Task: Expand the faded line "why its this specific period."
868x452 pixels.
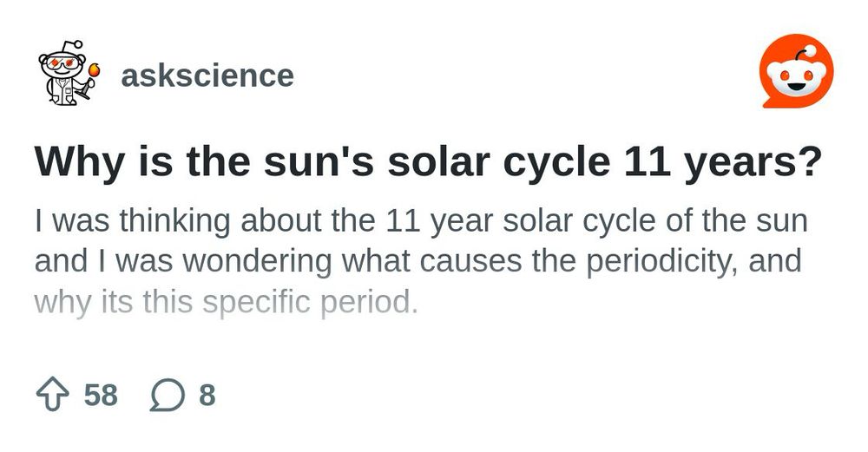Action: [227, 303]
